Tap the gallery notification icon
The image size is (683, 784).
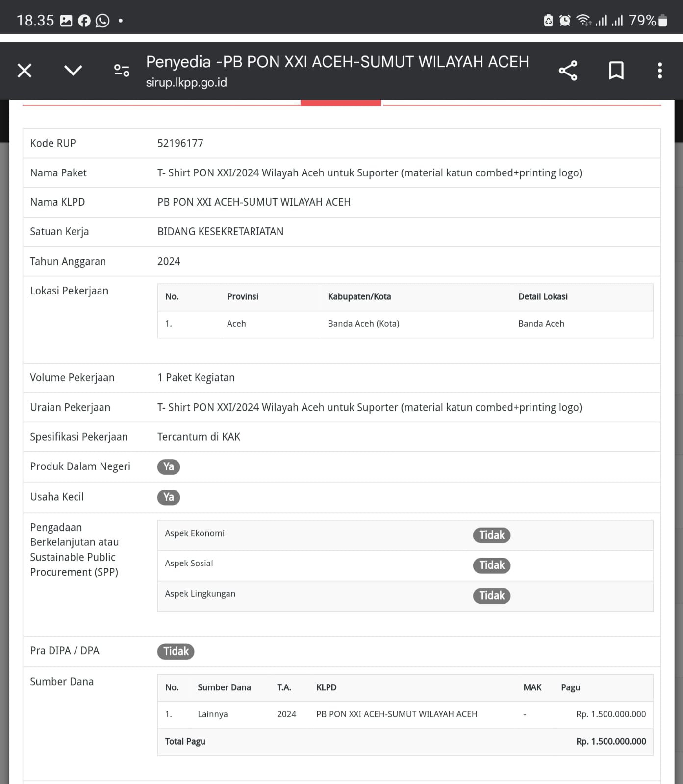pos(66,21)
